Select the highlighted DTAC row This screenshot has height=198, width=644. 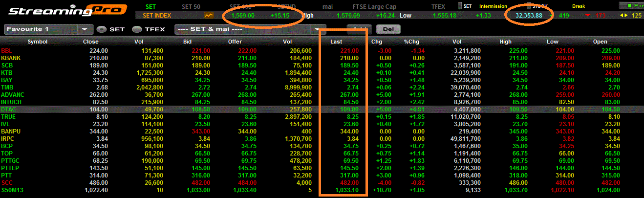coord(322,110)
